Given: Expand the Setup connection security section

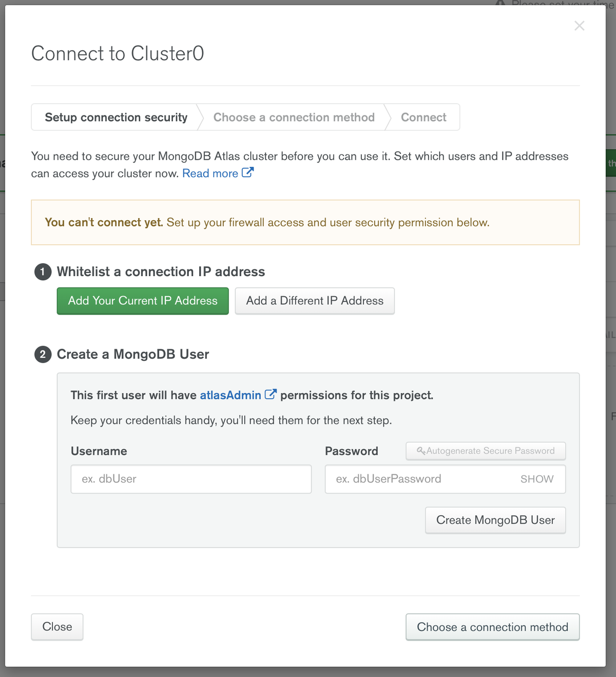Looking at the screenshot, I should tap(116, 117).
